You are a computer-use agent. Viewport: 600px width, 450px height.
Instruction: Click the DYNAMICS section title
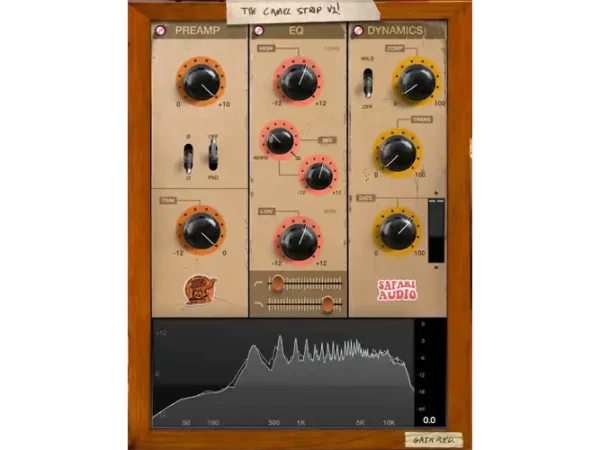tap(395, 30)
